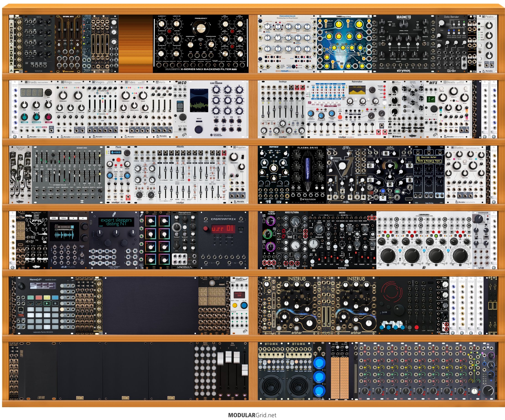Click the grey S/S button on the looper
Viewport: 505px width, 420px height.
[409, 327]
